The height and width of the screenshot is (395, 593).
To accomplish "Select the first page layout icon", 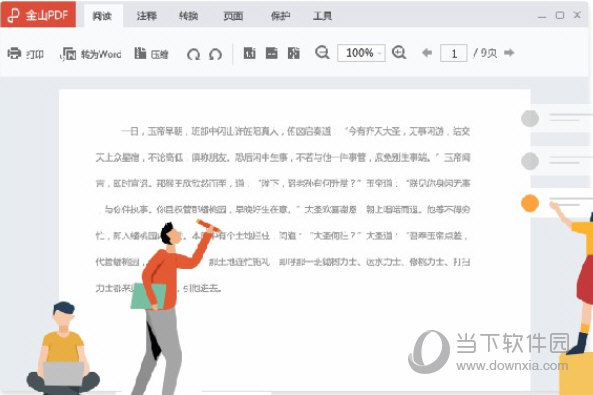I will coord(249,53).
